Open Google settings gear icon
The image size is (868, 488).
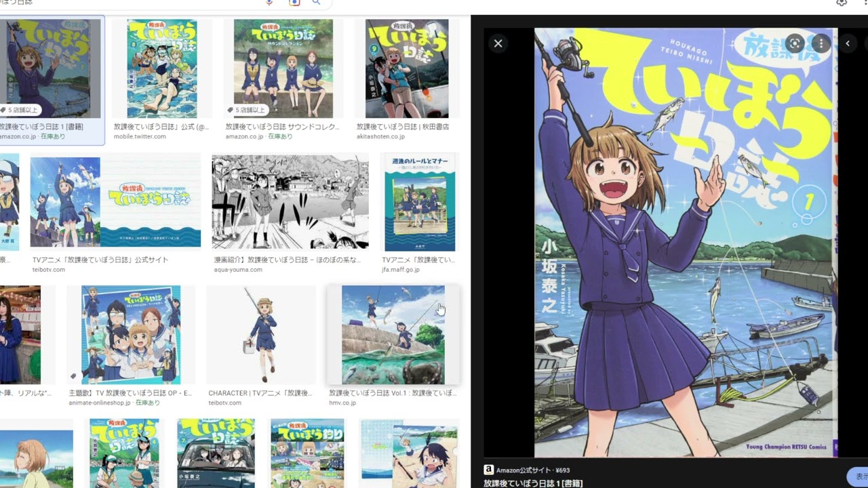coord(842,3)
